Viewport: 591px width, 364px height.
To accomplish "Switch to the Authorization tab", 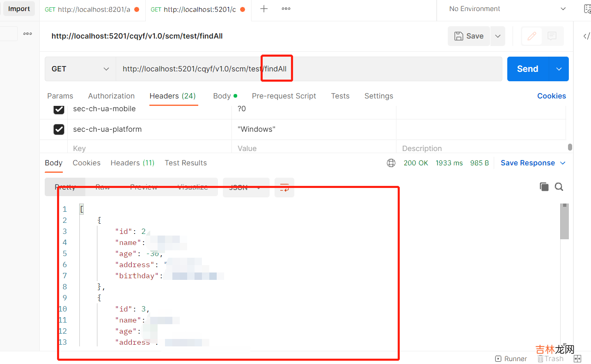I will point(111,96).
